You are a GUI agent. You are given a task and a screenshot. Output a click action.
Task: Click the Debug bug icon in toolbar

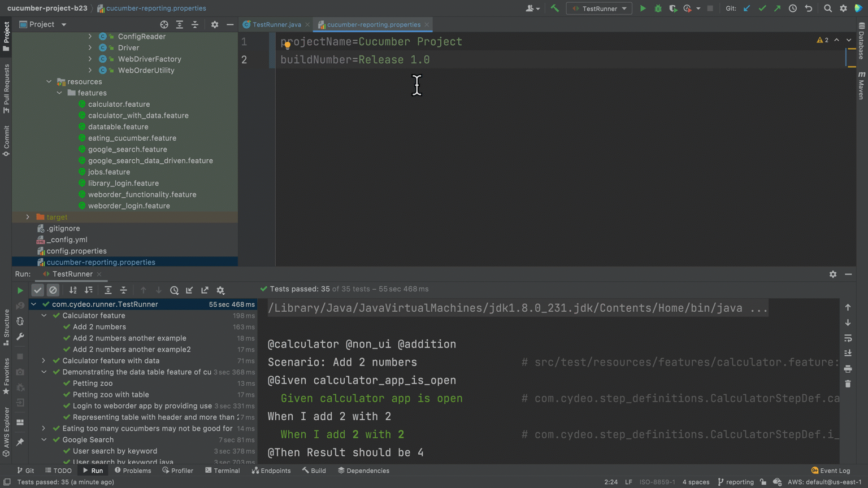tap(658, 8)
